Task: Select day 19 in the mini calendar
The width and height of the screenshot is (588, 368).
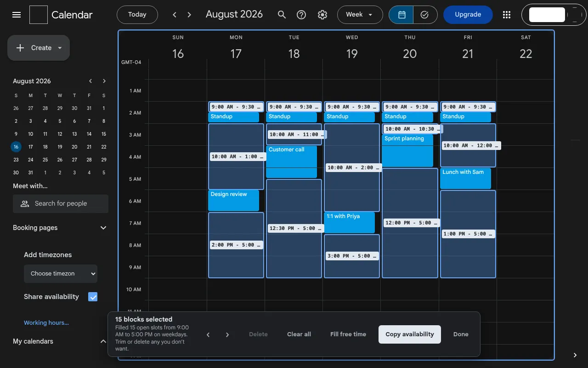Action: click(60, 147)
